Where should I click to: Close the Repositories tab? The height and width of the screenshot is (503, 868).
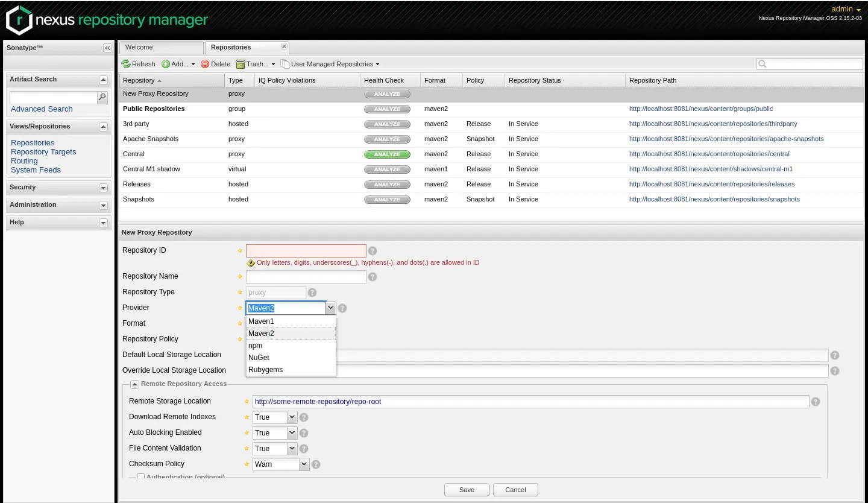click(x=285, y=46)
